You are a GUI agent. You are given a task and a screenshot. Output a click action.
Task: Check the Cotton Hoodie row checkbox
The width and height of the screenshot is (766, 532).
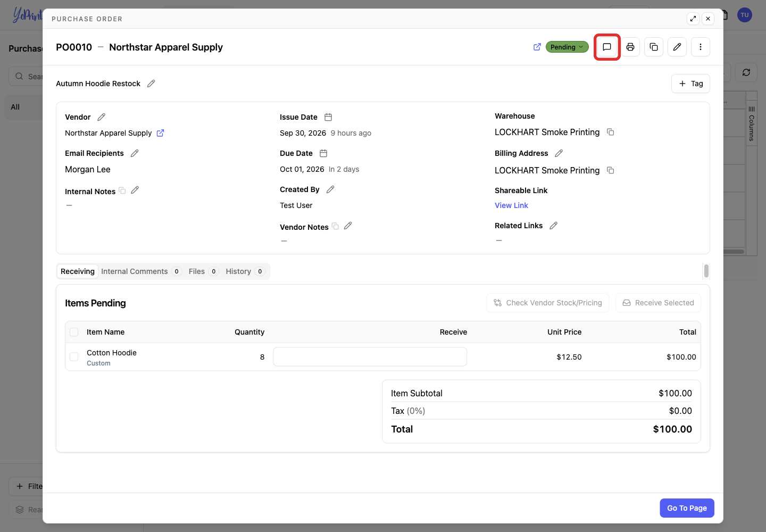[x=74, y=357]
